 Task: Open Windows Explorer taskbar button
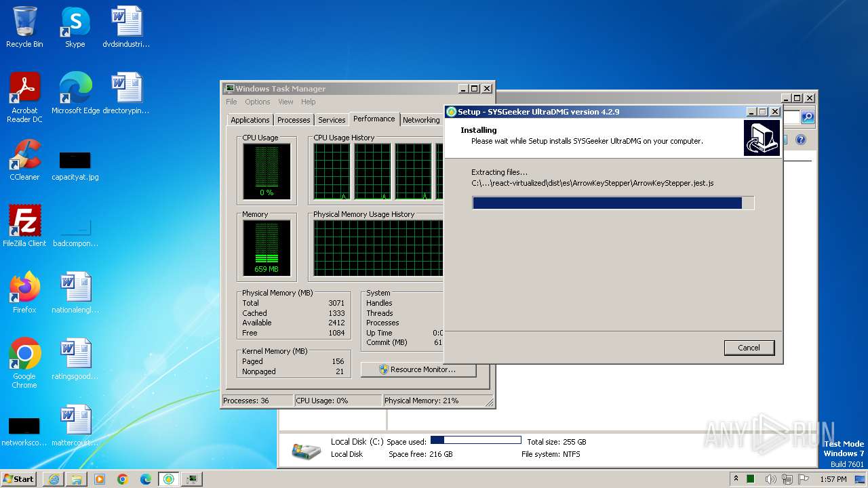click(77, 479)
